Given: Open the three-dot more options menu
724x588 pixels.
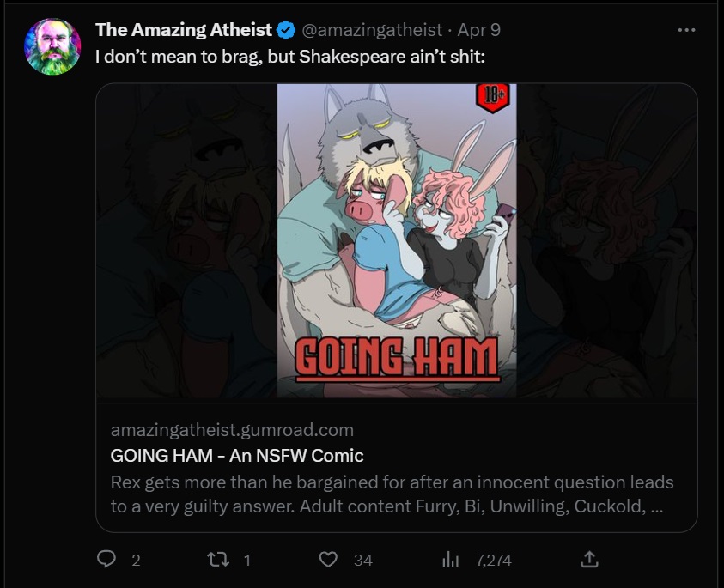Looking at the screenshot, I should [x=686, y=30].
